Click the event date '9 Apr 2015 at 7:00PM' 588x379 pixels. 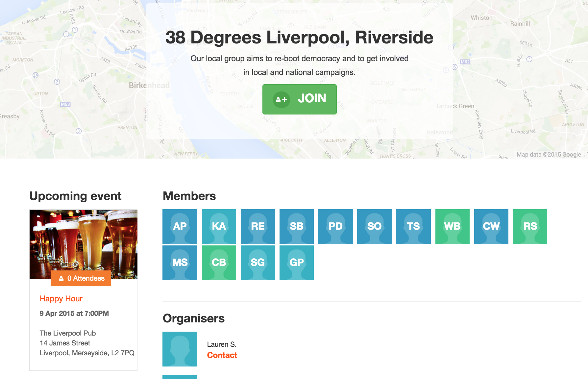point(74,314)
